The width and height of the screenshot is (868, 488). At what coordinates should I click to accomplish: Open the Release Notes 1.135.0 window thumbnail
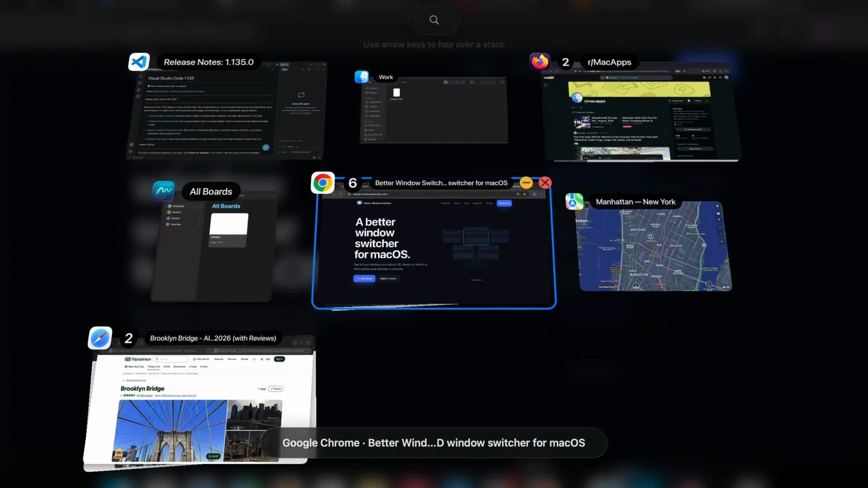(227, 111)
